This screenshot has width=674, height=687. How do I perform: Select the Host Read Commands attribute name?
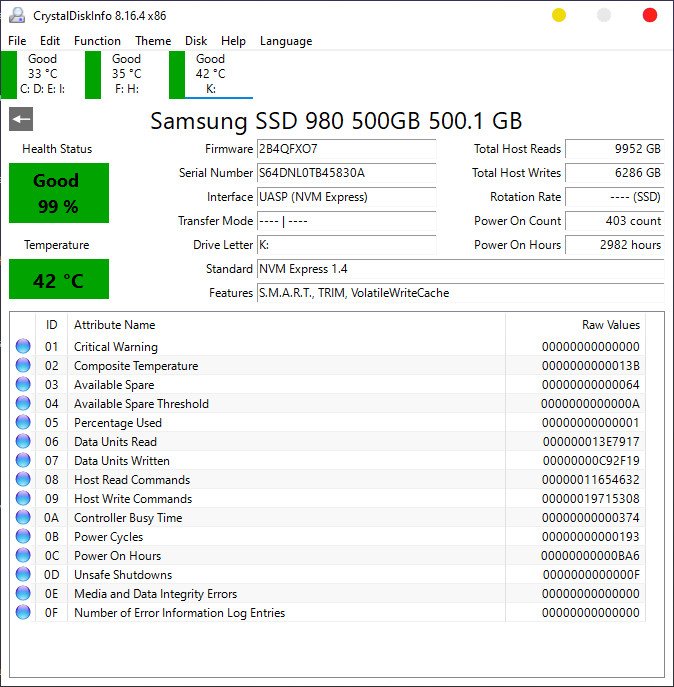[x=132, y=479]
